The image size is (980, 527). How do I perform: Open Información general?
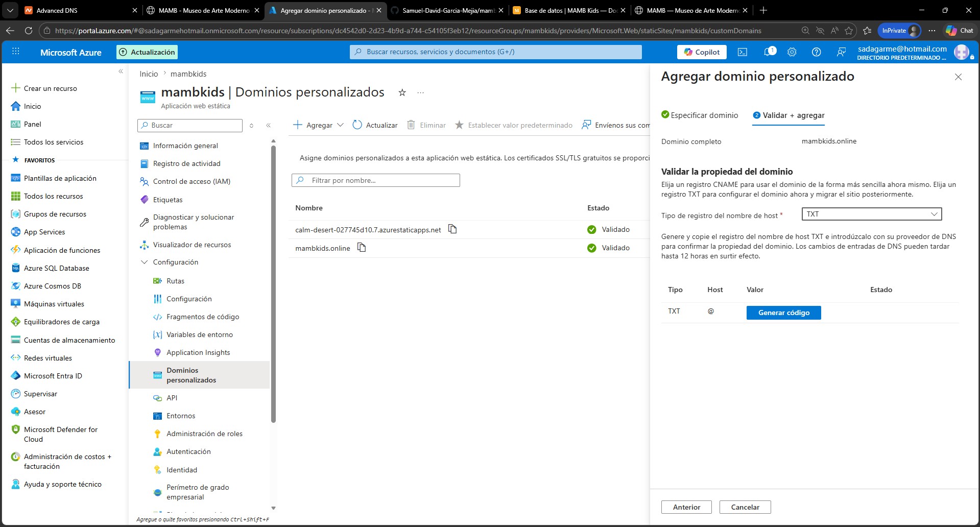(x=185, y=146)
